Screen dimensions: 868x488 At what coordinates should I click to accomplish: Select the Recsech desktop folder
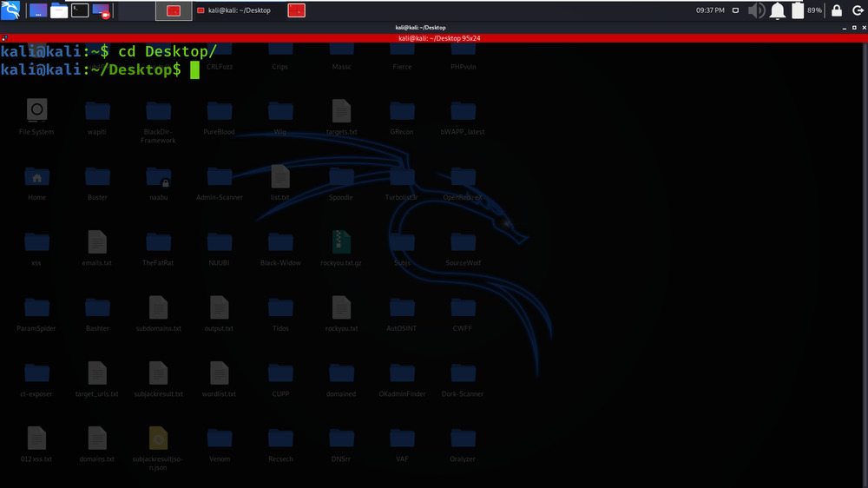point(280,445)
